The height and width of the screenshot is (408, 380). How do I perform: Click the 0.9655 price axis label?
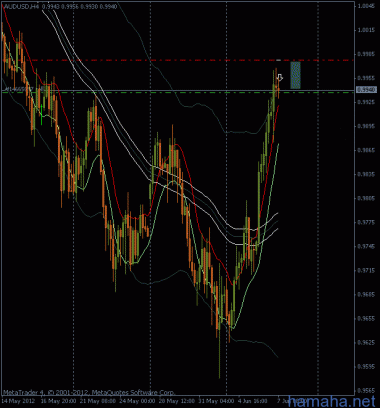[366, 318]
